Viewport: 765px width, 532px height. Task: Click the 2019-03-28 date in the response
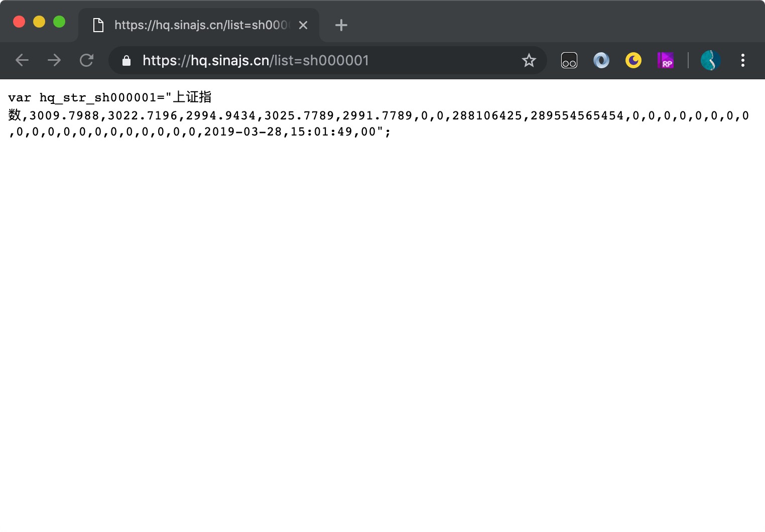point(243,132)
